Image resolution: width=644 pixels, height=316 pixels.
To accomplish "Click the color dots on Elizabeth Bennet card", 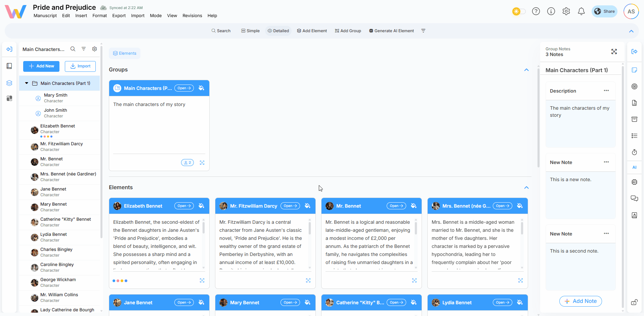I will 120,281.
